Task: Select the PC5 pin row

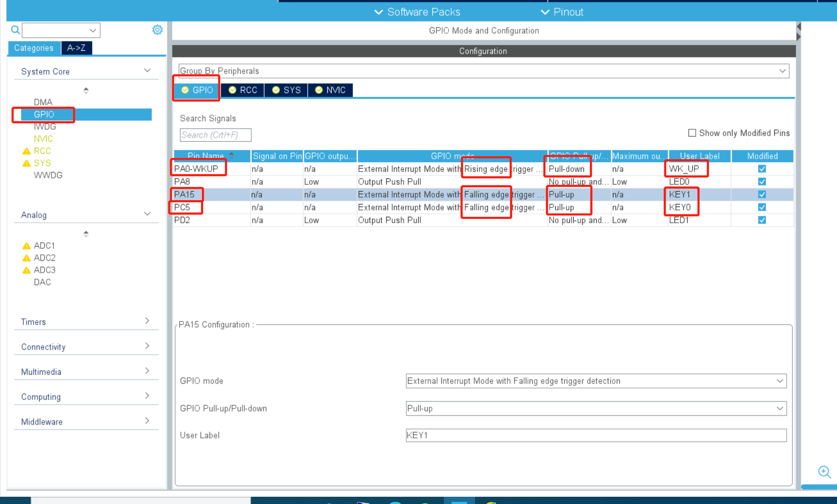Action: 182,207
